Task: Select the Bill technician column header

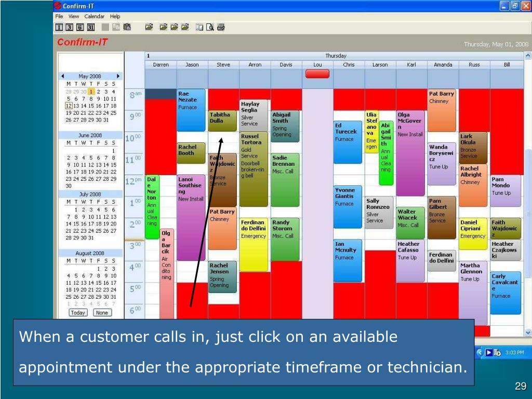Action: (x=507, y=64)
